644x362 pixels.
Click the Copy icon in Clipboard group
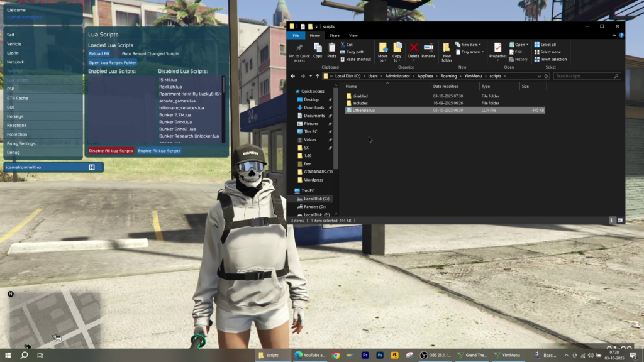[x=318, y=48]
